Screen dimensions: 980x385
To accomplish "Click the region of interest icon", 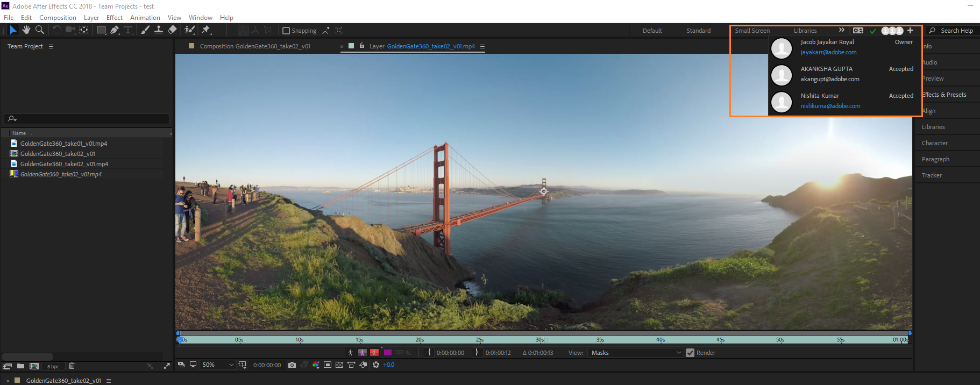I will click(328, 365).
